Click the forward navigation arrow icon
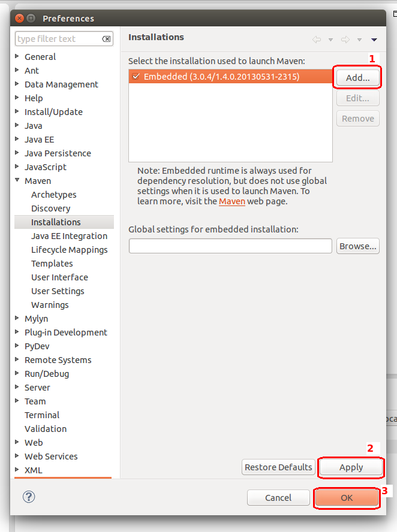Screen dimensions: 397x532 [x=345, y=40]
